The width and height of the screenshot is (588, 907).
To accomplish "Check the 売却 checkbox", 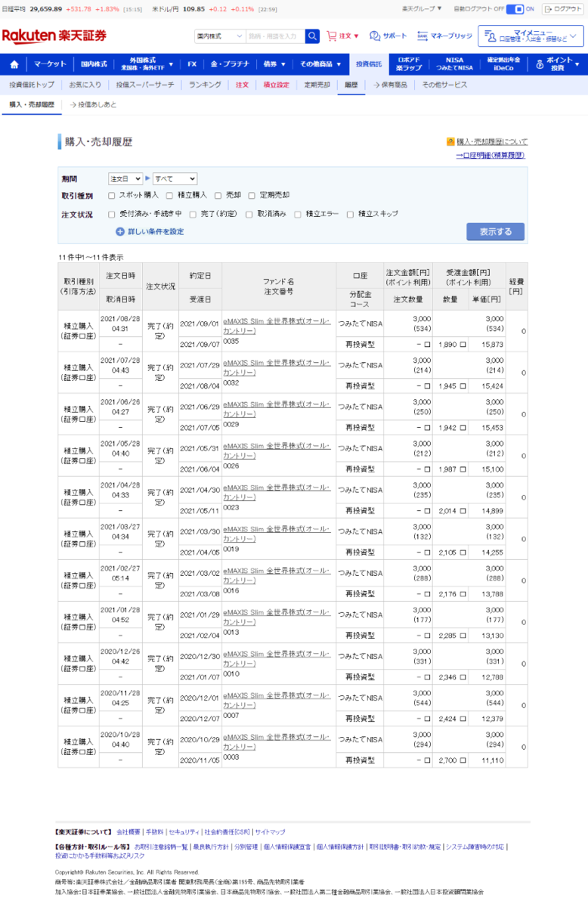I will coord(218,195).
